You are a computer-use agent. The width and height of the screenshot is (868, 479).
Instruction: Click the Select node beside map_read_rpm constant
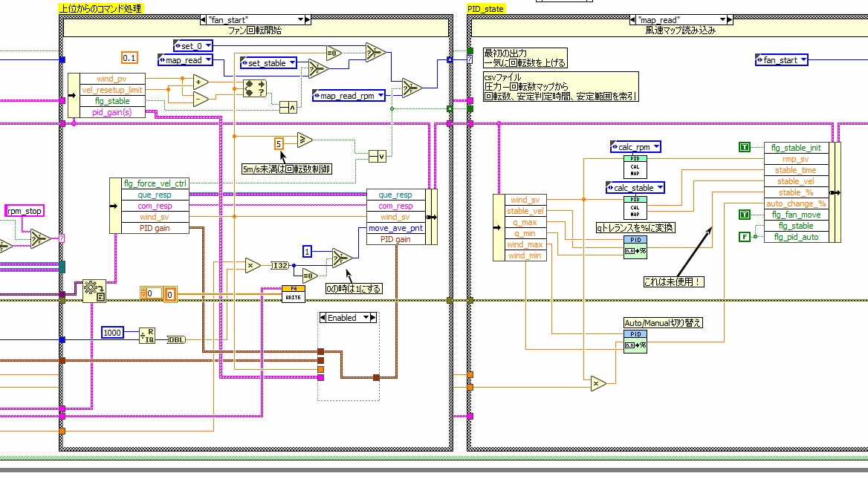[x=412, y=88]
